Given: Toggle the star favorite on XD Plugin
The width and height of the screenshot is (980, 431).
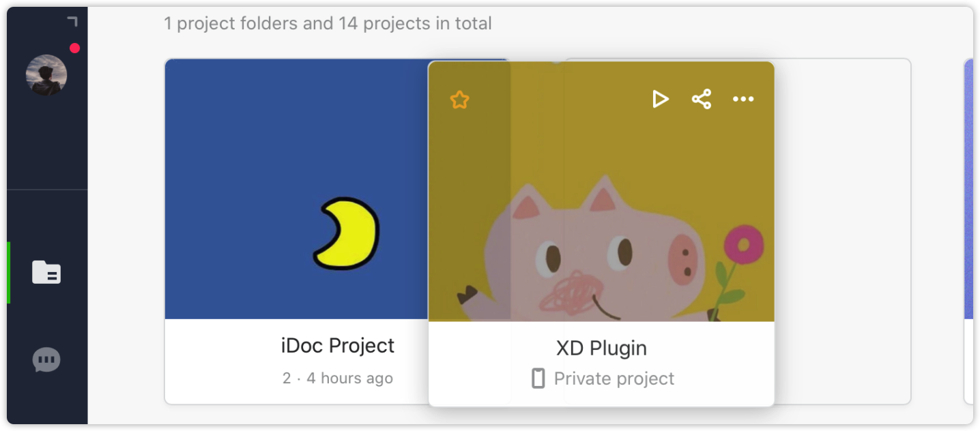Looking at the screenshot, I should [460, 100].
